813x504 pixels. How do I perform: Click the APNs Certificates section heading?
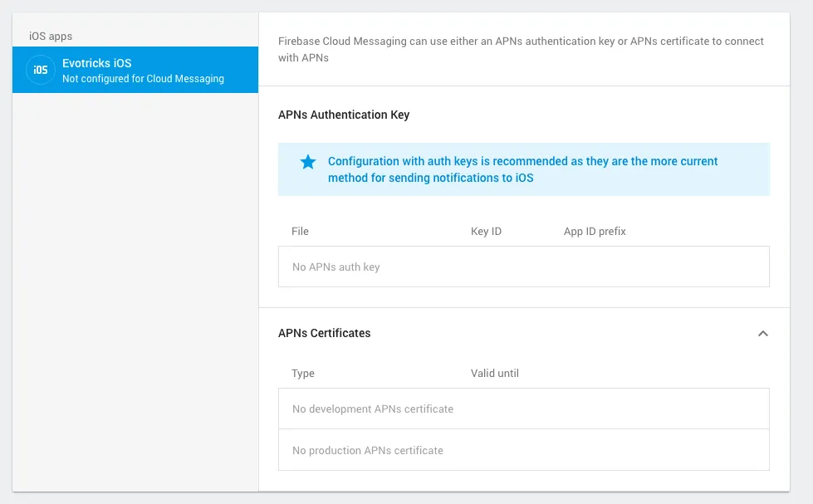click(324, 334)
